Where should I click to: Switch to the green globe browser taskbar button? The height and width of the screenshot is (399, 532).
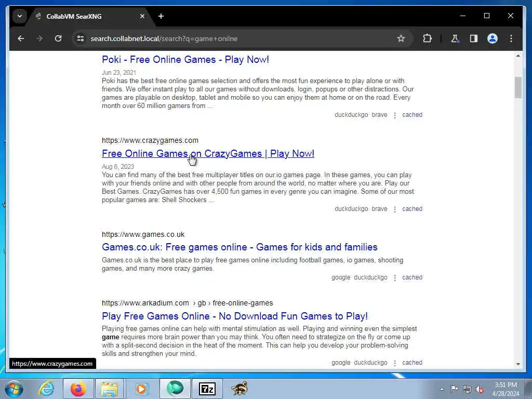[175, 389]
